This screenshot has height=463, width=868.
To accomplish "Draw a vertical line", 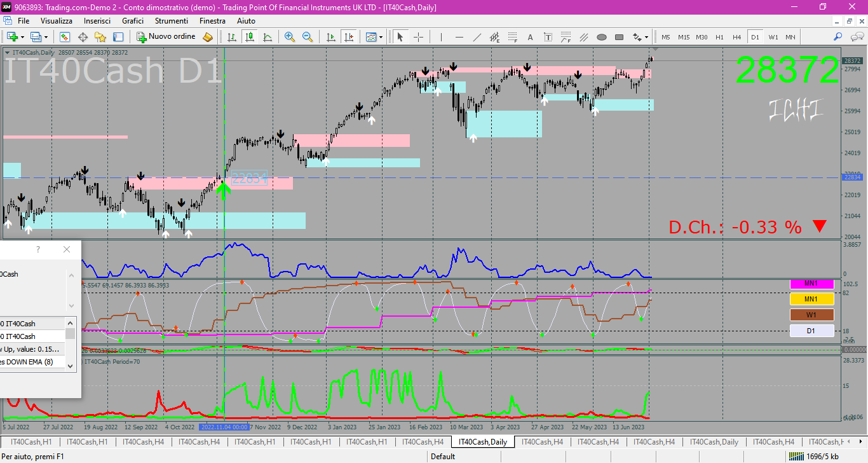I will pos(441,37).
